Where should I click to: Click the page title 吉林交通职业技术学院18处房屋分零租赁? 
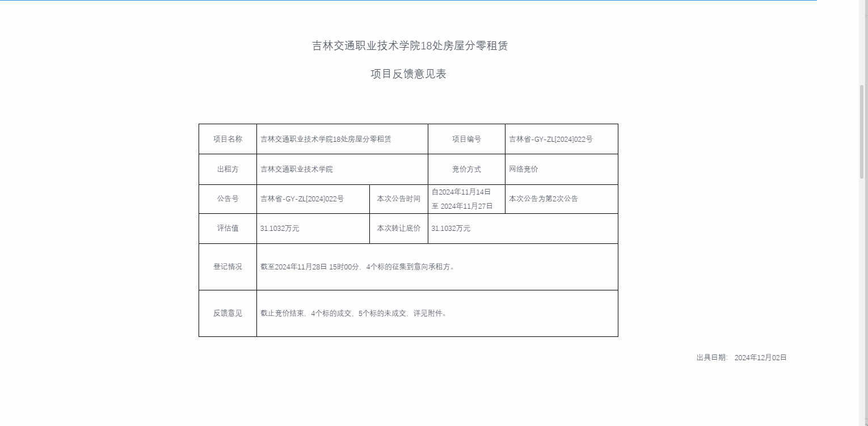click(x=410, y=46)
